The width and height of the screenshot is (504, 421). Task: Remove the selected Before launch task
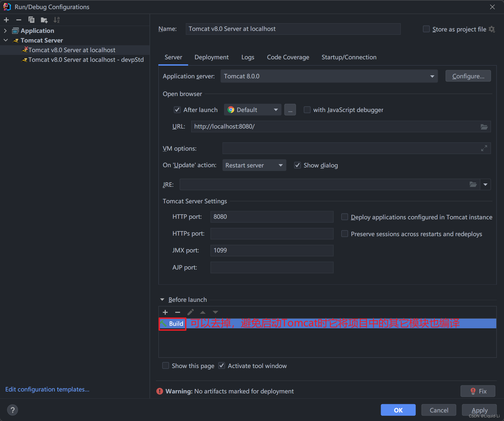[178, 312]
